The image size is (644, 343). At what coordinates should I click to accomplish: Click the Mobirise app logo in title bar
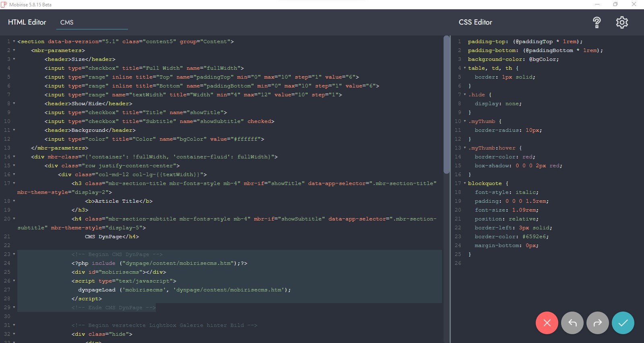click(4, 4)
